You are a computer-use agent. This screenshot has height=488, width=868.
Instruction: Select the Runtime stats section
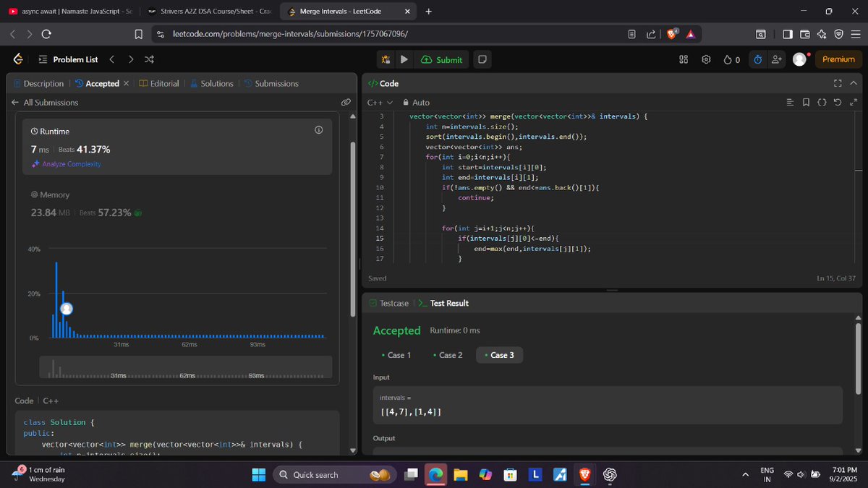point(177,147)
